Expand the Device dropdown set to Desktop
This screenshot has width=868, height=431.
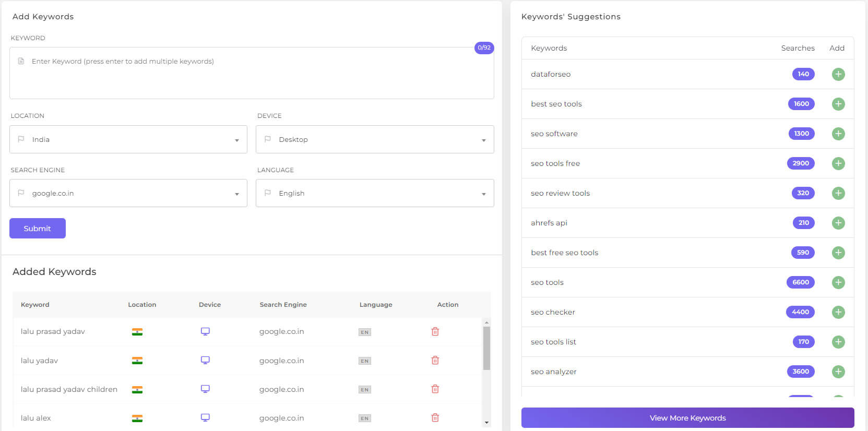(x=375, y=139)
